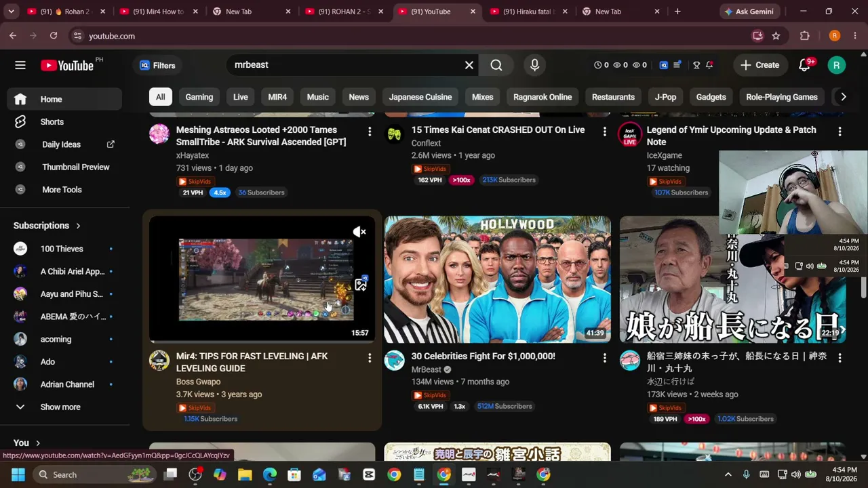The image size is (868, 488).
Task: Open the MrBeast channel name link
Action: (x=427, y=369)
